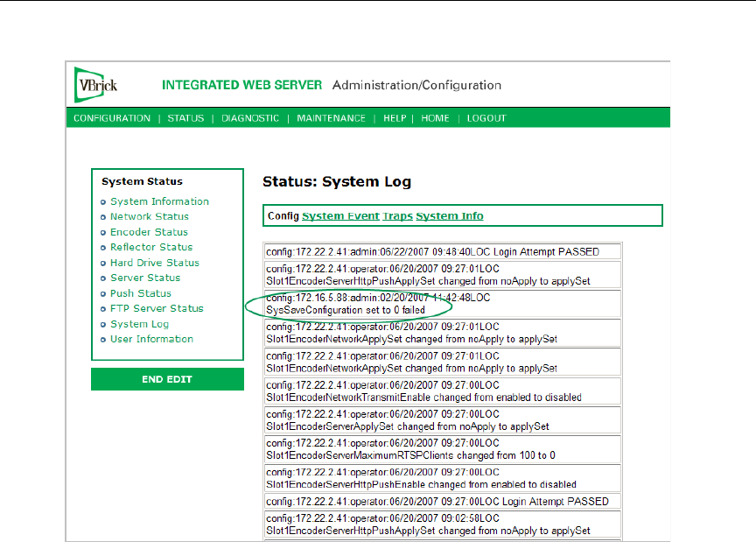Click the bullet beside Push Status

102,294
